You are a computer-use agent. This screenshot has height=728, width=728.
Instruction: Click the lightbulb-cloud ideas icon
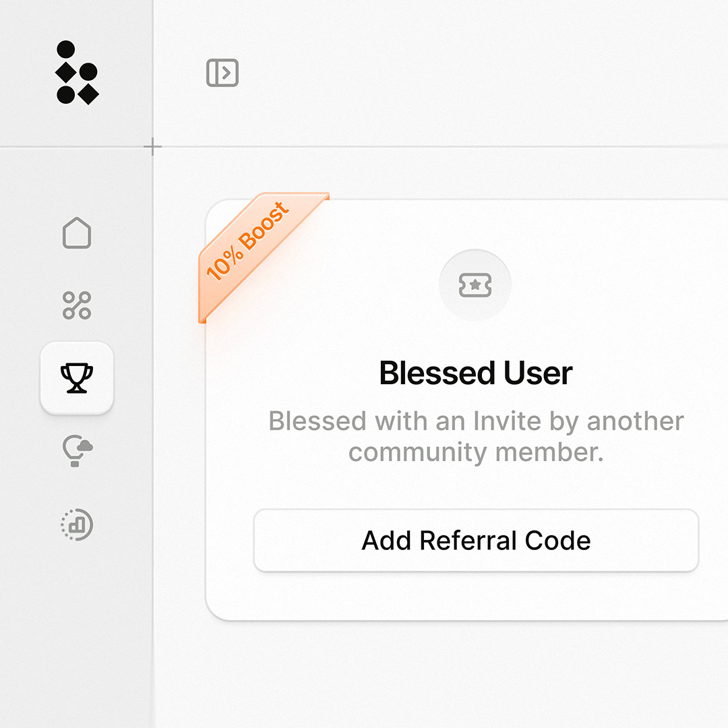point(76,450)
